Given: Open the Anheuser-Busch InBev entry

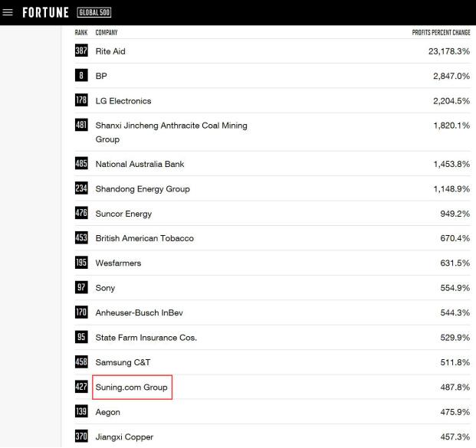Looking at the screenshot, I should 140,312.
